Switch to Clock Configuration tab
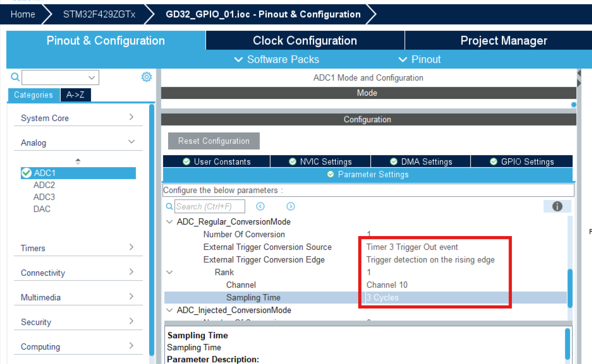Viewport: 592px width, 364px height. click(x=305, y=40)
